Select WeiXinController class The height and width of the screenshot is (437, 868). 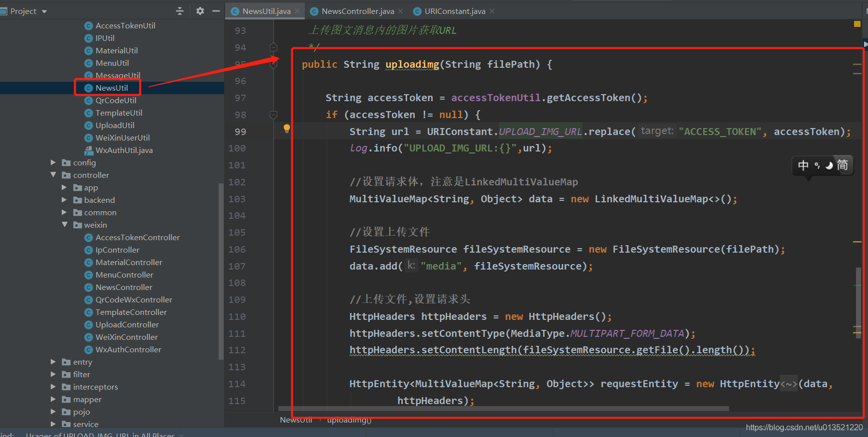pyautogui.click(x=126, y=337)
